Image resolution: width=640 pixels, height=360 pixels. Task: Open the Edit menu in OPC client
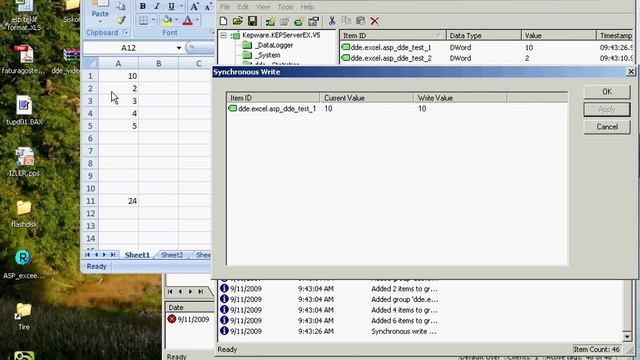tap(243, 7)
